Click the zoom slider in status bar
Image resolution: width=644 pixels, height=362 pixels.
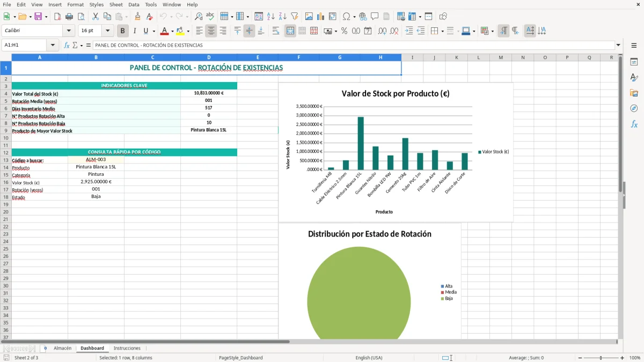601,358
